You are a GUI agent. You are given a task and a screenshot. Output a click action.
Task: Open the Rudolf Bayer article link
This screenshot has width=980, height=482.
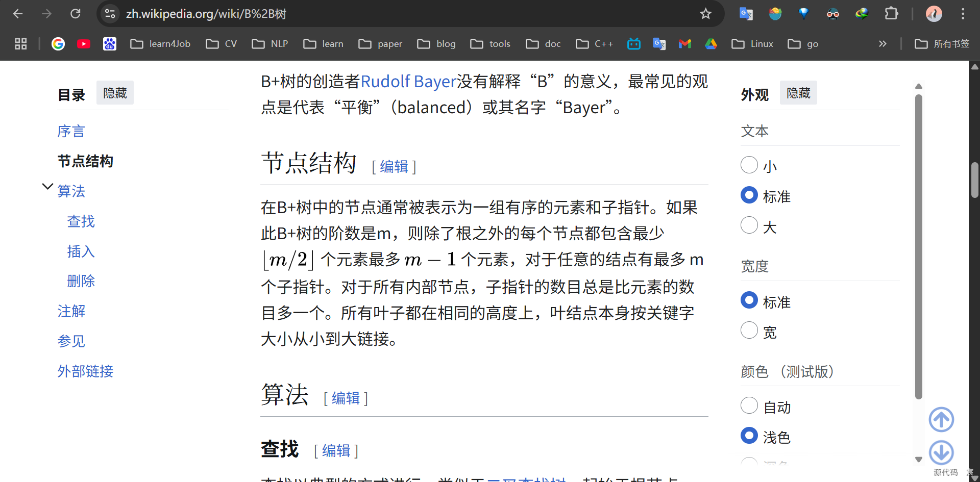[x=408, y=81]
